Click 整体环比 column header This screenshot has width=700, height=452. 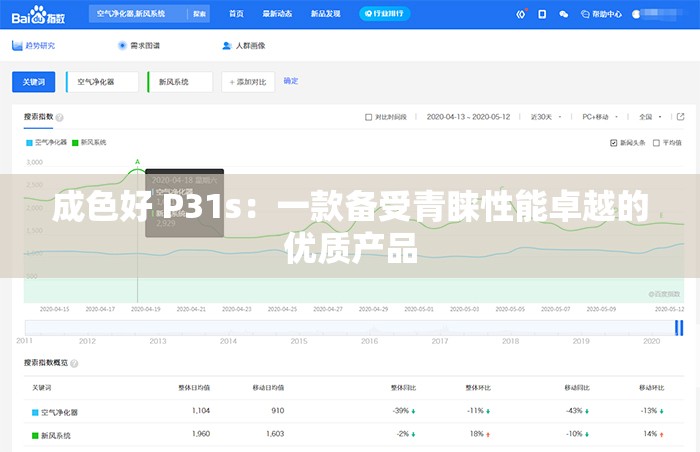(x=478, y=388)
